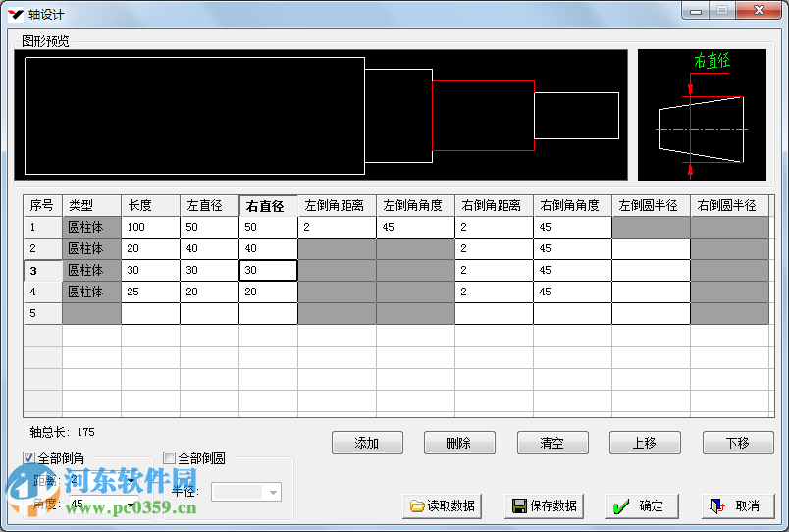Click the 删除 button

[459, 443]
